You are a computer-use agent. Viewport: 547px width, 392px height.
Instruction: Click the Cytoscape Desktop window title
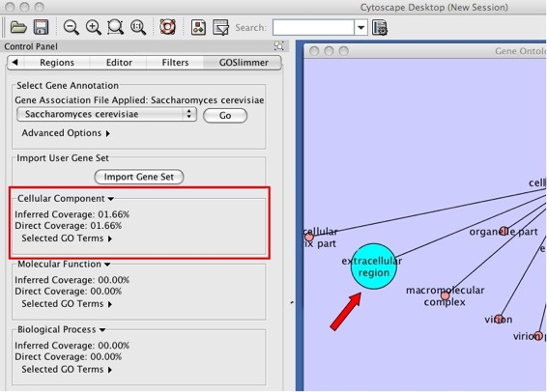pyautogui.click(x=434, y=8)
